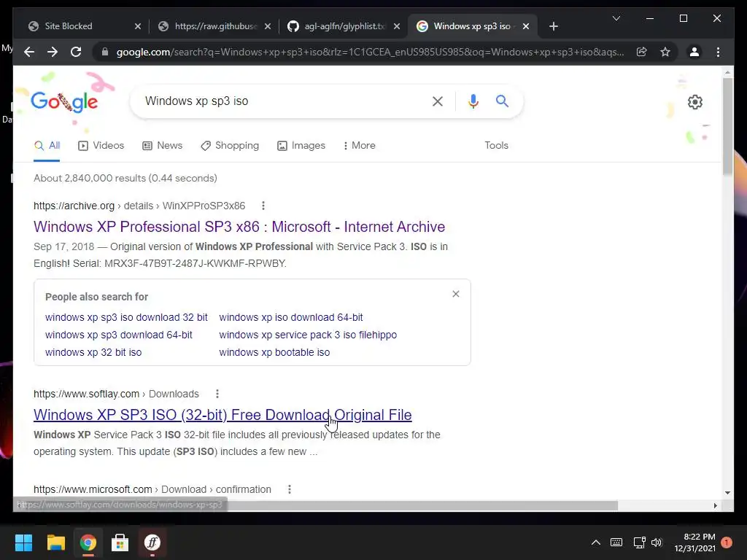The width and height of the screenshot is (747, 560).
Task: Close the Site Blocked tab
Action: tap(138, 26)
